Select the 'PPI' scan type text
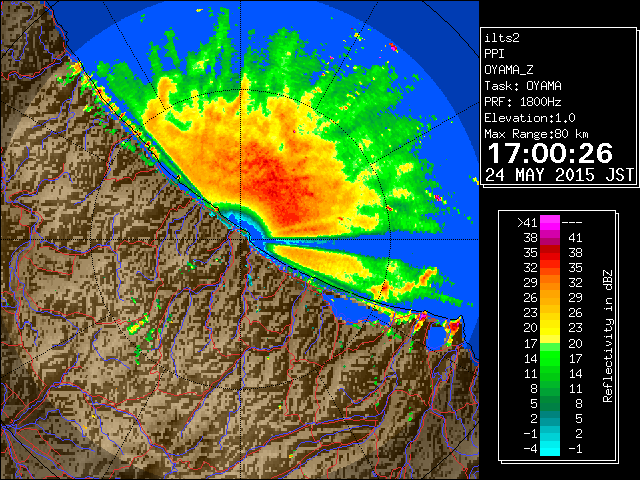 pyautogui.click(x=494, y=54)
